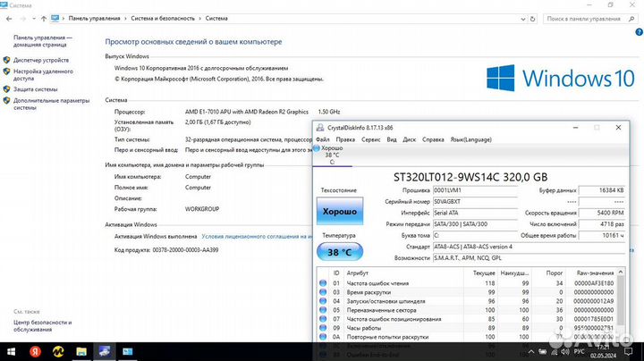Click the search magnifier in Control Panel
Image resolution: width=644 pixels, height=361 pixels.
click(x=631, y=19)
